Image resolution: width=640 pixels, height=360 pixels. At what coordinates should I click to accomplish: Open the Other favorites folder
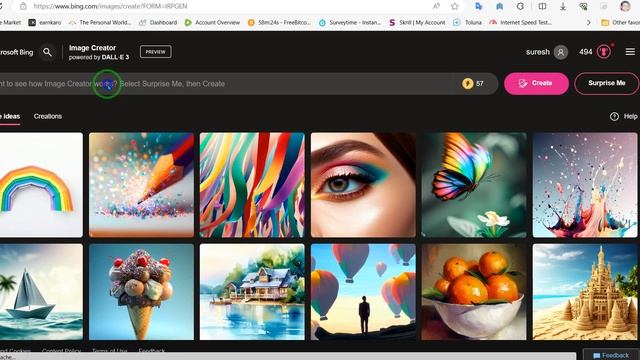[620, 22]
